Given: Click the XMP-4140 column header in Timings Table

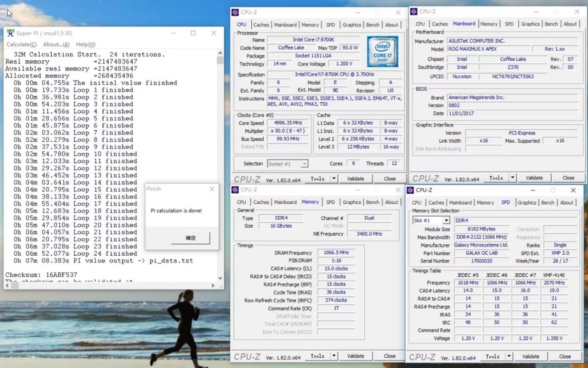Looking at the screenshot, I should pos(554,275).
